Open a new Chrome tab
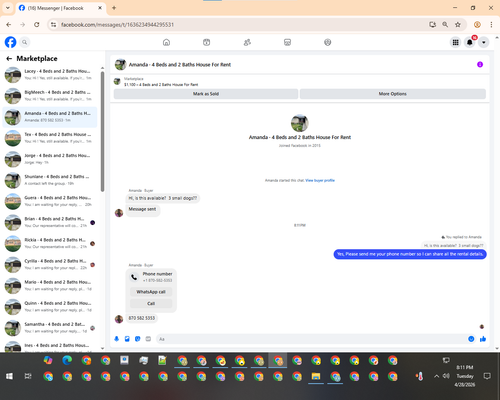This screenshot has height=400, width=500. coord(114,8)
